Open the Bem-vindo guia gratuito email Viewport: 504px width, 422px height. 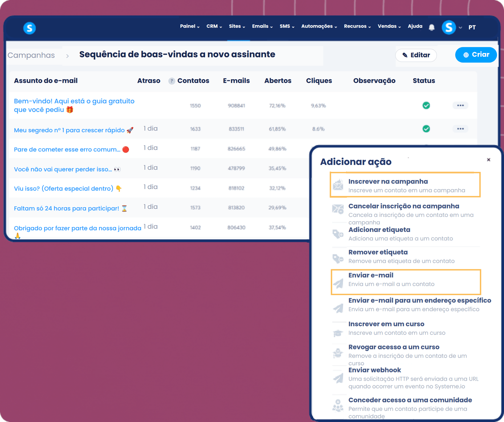click(x=74, y=105)
